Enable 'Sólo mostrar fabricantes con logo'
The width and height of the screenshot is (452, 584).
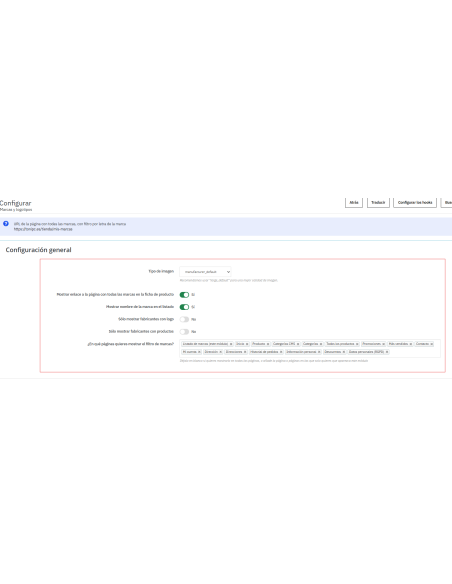pos(184,320)
